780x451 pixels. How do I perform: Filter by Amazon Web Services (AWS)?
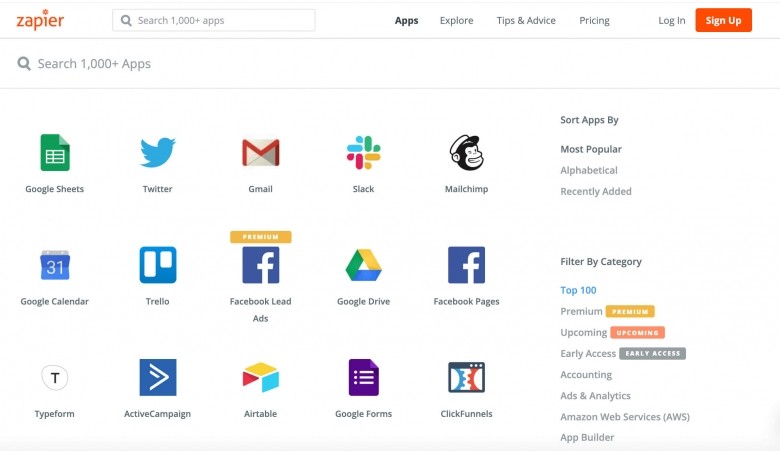[x=625, y=417]
